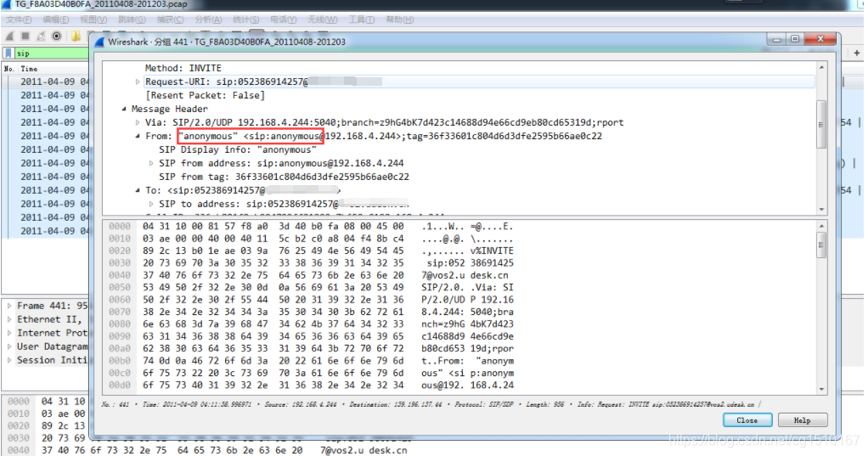Open the 捕获(C) menu
The height and width of the screenshot is (456, 868).
coord(170,20)
